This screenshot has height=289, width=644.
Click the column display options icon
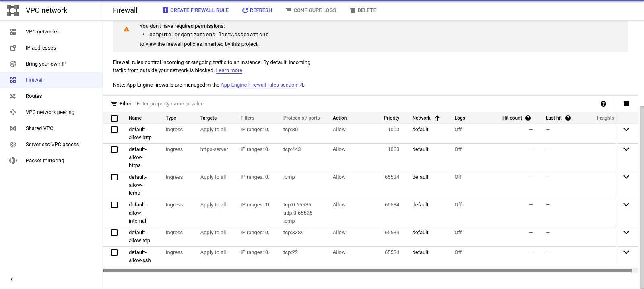[626, 104]
